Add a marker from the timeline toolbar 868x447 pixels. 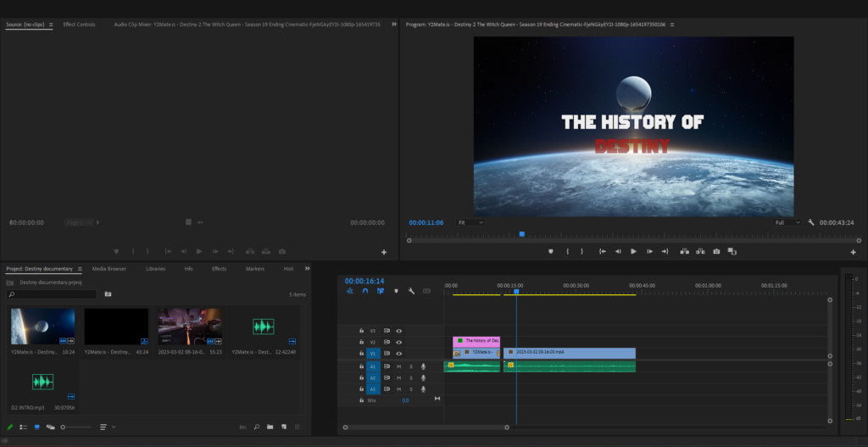[396, 291]
